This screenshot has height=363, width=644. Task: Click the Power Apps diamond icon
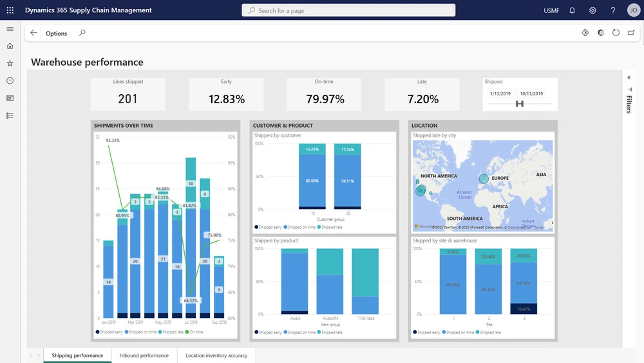[x=585, y=32]
